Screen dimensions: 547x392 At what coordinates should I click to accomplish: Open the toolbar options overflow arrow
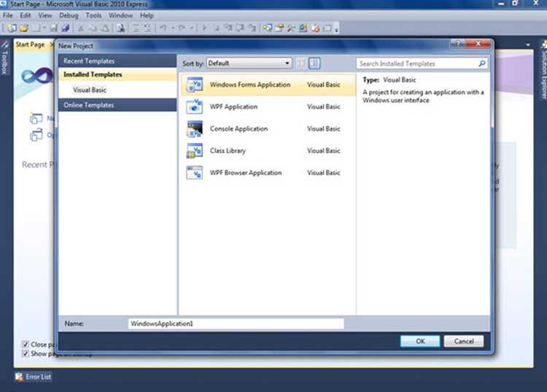point(336,29)
